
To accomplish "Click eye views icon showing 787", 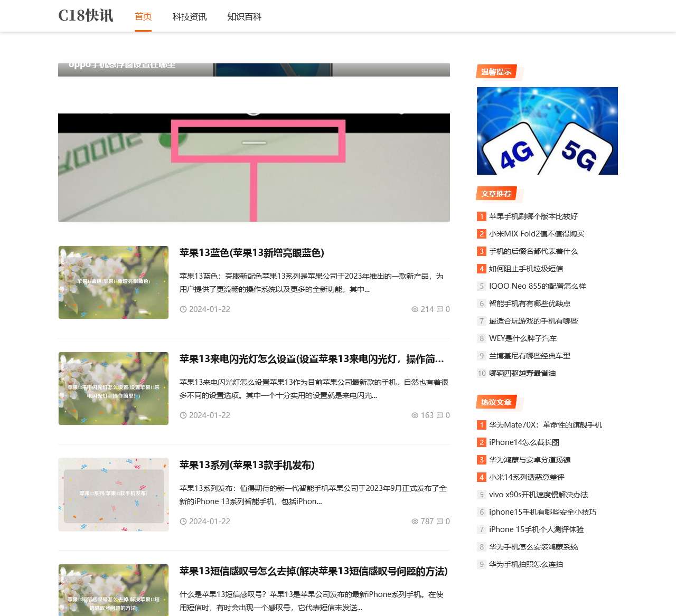I will (x=415, y=522).
